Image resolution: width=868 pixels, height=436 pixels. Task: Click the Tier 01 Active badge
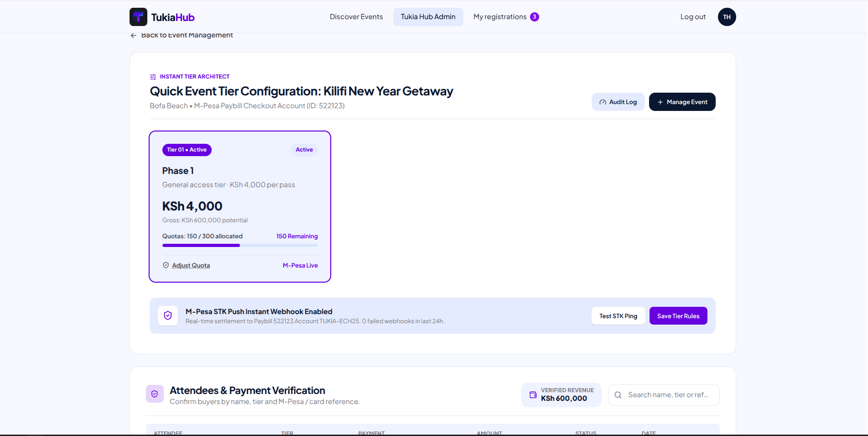coord(187,150)
